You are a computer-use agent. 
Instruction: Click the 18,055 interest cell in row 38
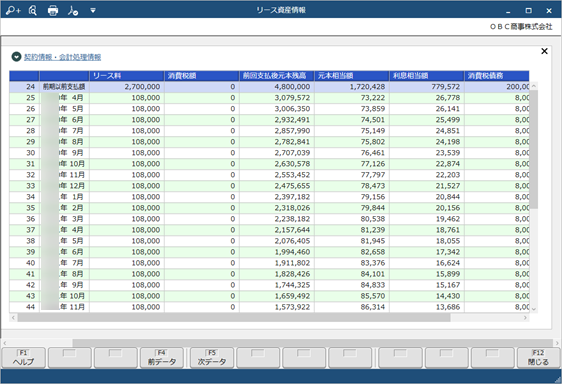point(427,241)
